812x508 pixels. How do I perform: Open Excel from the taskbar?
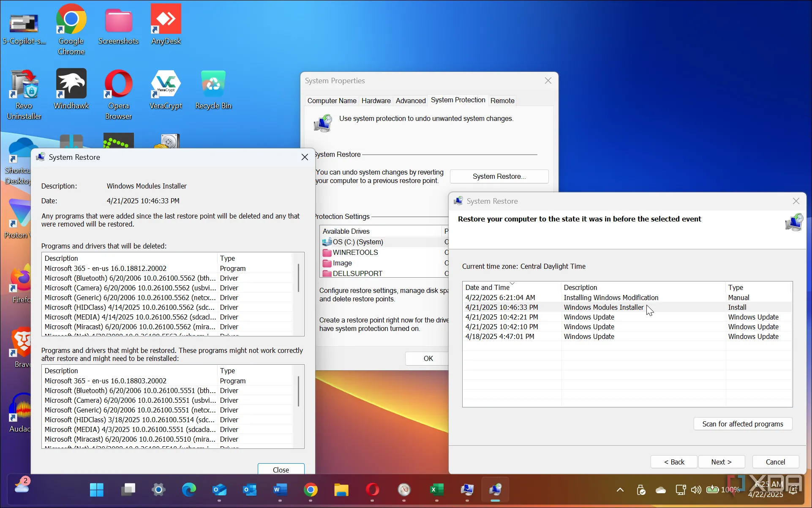[x=436, y=490]
